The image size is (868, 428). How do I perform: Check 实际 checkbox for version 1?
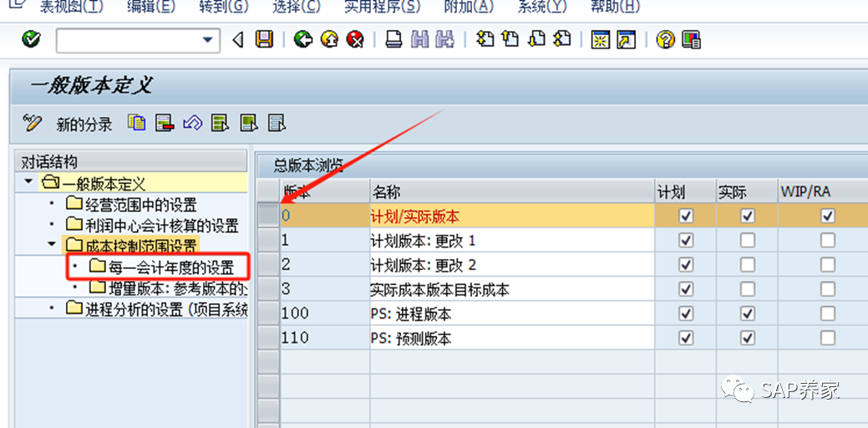click(x=748, y=240)
